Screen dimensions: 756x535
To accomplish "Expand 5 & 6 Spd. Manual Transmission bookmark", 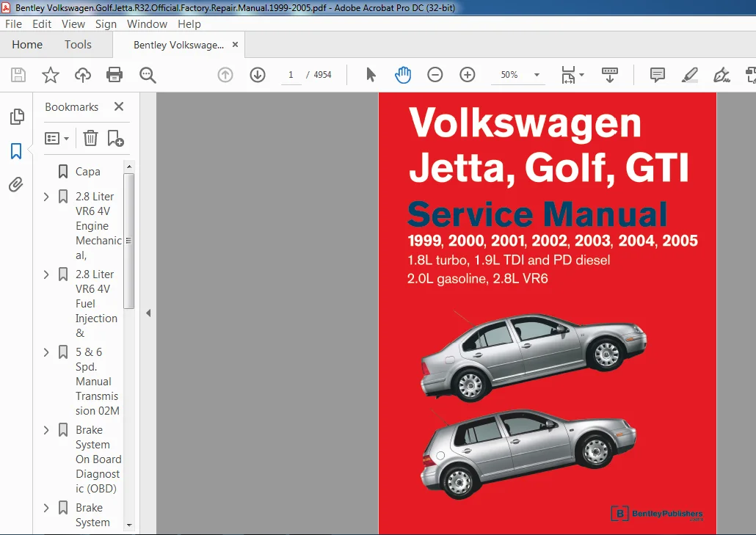I will tap(46, 352).
